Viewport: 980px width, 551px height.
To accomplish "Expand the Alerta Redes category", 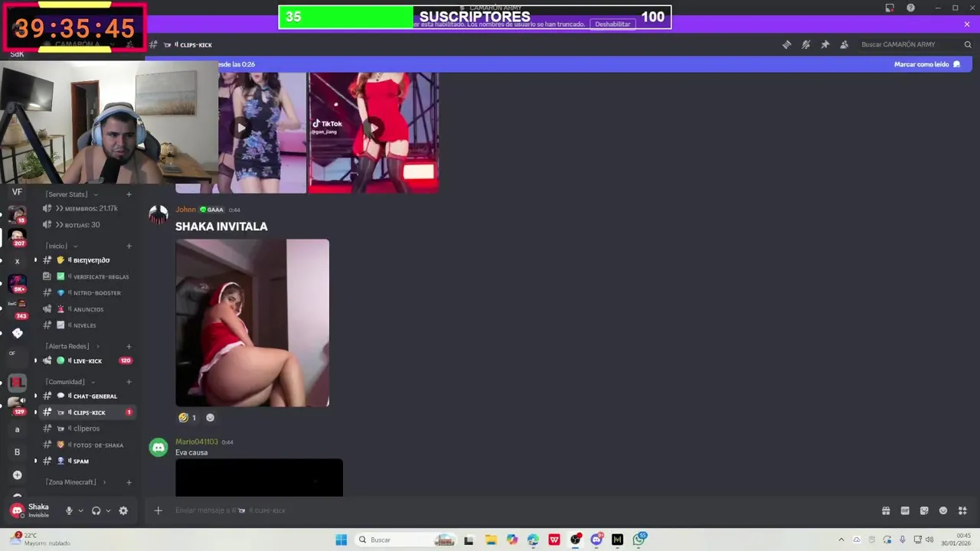I will pos(72,346).
